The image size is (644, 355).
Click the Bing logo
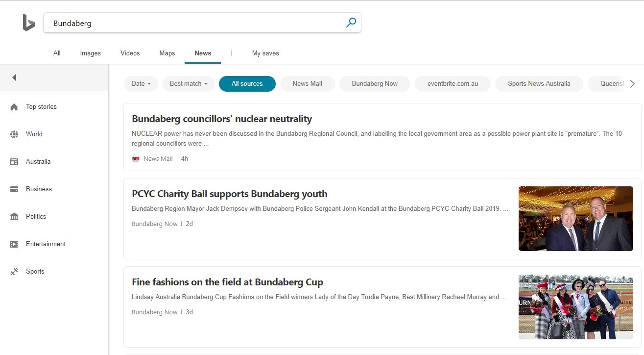pos(28,23)
